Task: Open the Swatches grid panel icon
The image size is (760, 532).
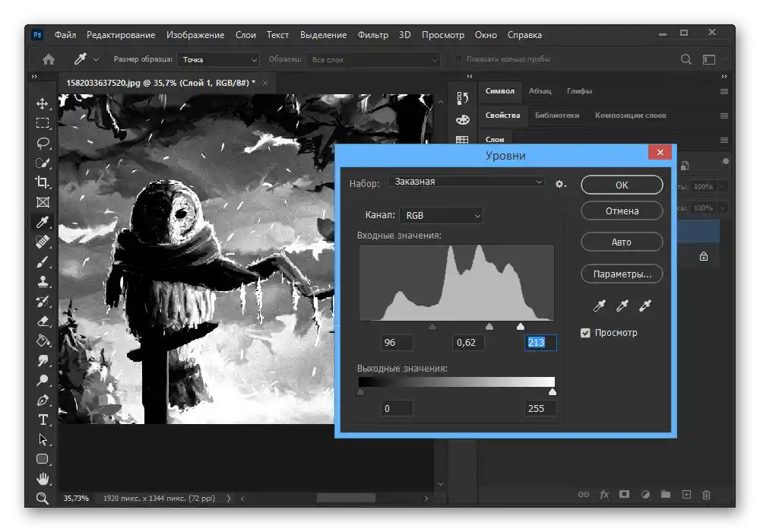Action: (462, 140)
